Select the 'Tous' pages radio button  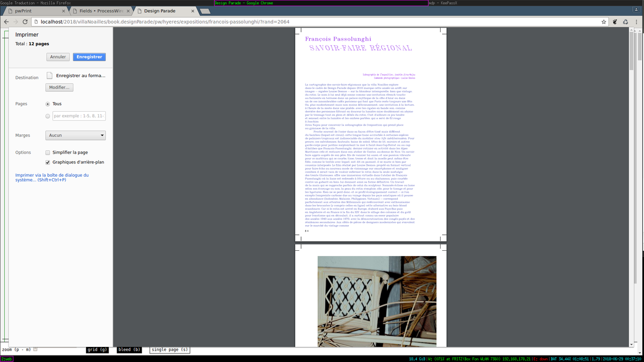(48, 104)
